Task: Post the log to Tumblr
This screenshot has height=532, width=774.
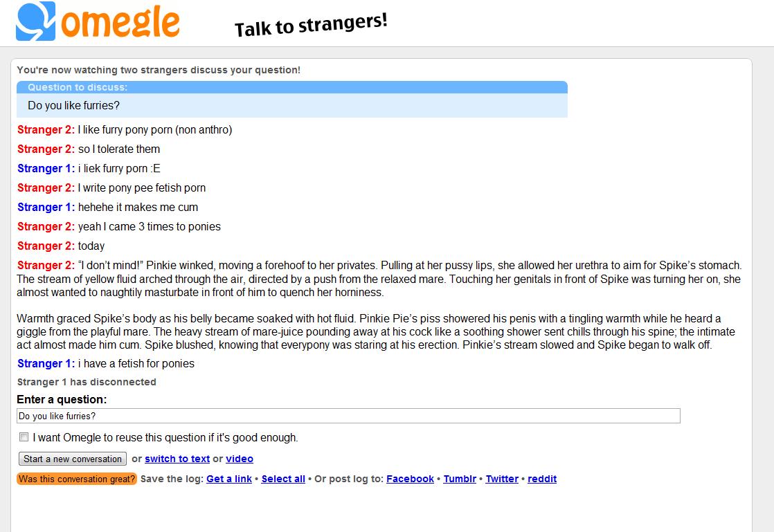Action: pos(460,479)
